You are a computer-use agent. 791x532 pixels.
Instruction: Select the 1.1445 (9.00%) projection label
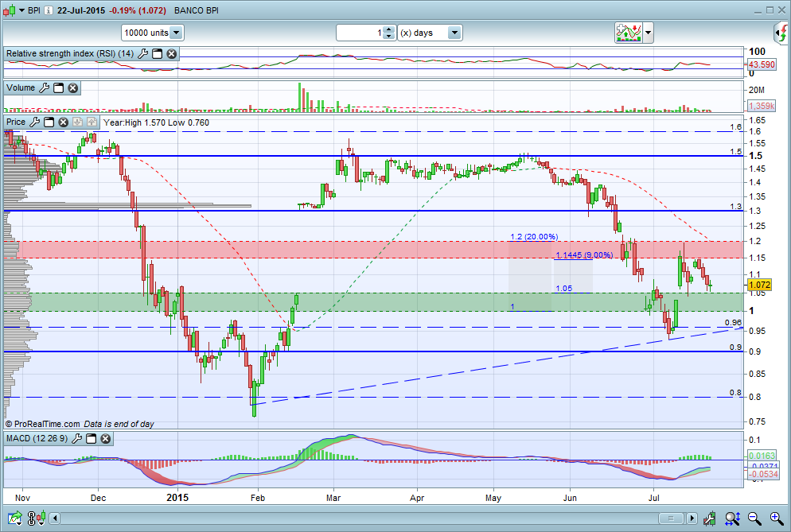[584, 255]
